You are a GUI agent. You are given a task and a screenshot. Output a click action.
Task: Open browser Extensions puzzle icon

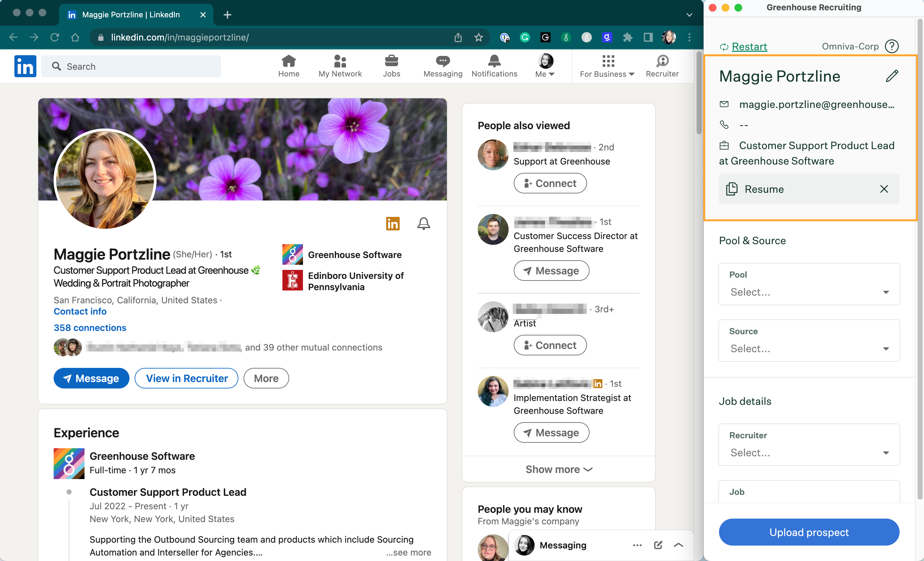click(x=627, y=37)
